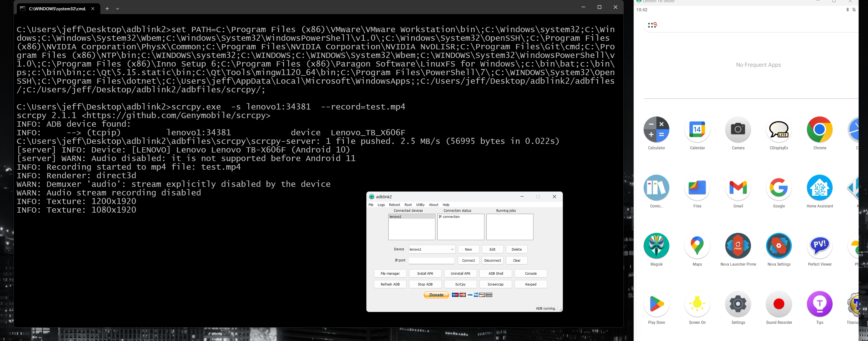This screenshot has width=868, height=341.
Task: Click the empty Running jobs list box
Action: tap(510, 227)
